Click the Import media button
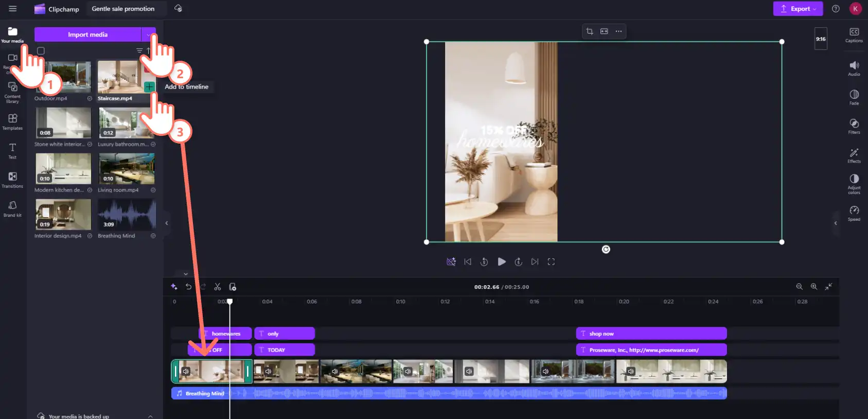This screenshot has height=419, width=868. point(87,34)
